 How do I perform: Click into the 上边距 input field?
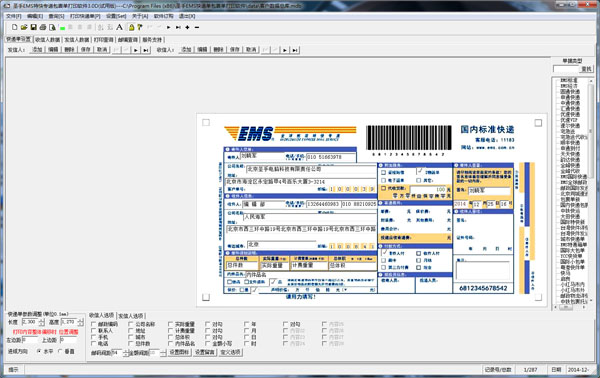click(x=68, y=340)
